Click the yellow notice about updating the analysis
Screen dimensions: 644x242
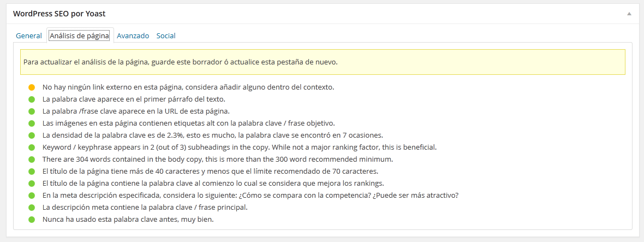click(323, 62)
